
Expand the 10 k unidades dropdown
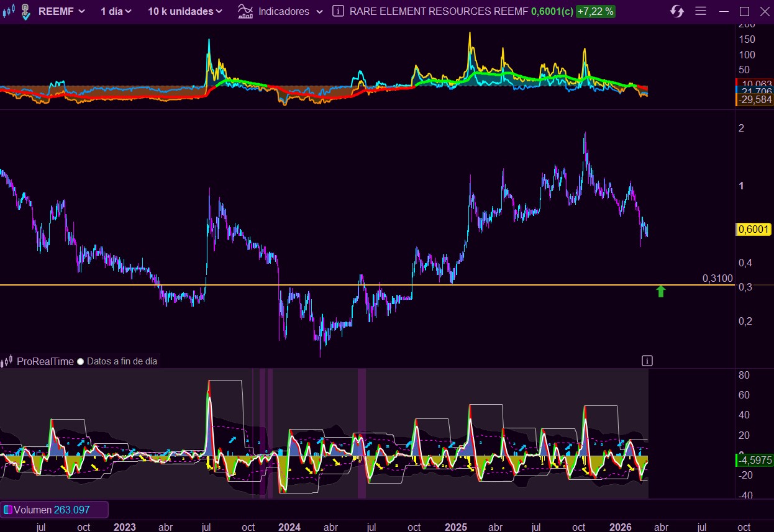184,11
